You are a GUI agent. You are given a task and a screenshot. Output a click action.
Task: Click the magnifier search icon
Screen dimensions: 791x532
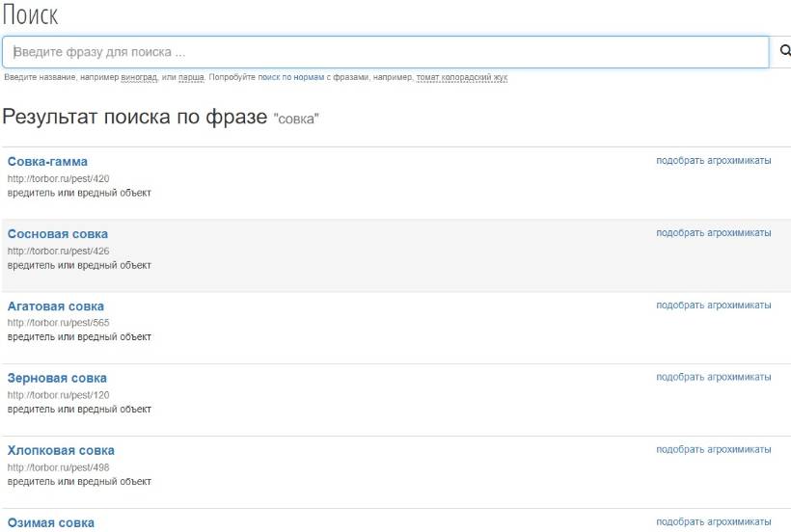(783, 52)
